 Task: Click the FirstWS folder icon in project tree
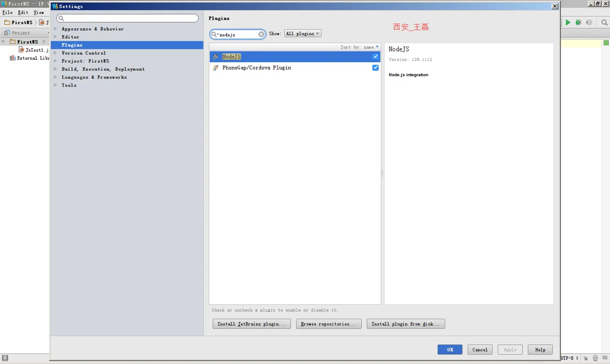point(13,42)
